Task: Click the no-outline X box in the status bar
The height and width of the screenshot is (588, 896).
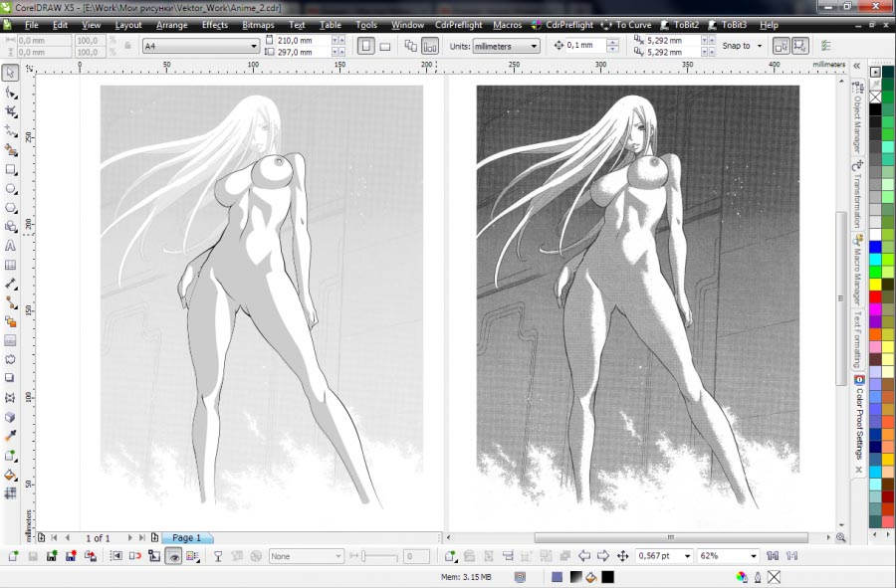Action: (774, 577)
